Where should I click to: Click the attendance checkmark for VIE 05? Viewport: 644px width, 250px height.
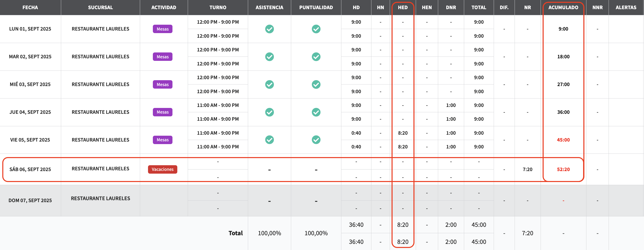[269, 140]
